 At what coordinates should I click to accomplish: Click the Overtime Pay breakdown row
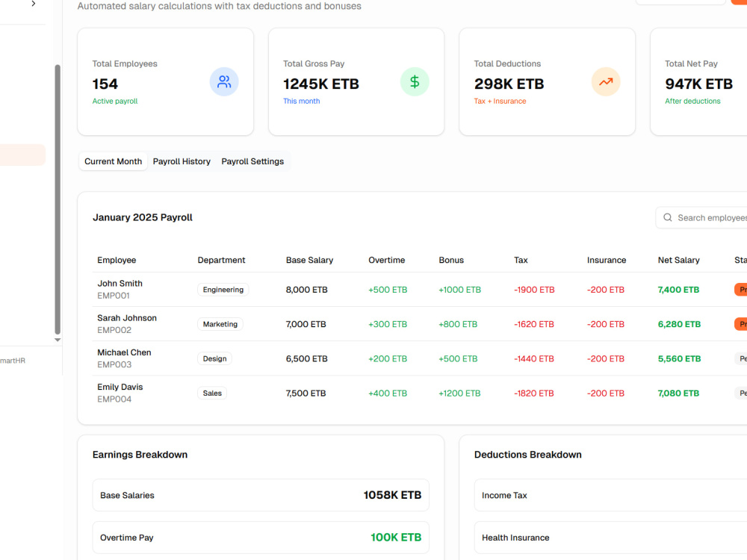pyautogui.click(x=261, y=538)
